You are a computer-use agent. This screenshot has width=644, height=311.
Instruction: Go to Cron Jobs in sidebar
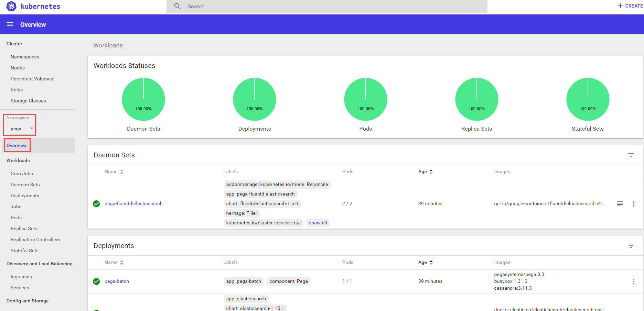tap(22, 174)
